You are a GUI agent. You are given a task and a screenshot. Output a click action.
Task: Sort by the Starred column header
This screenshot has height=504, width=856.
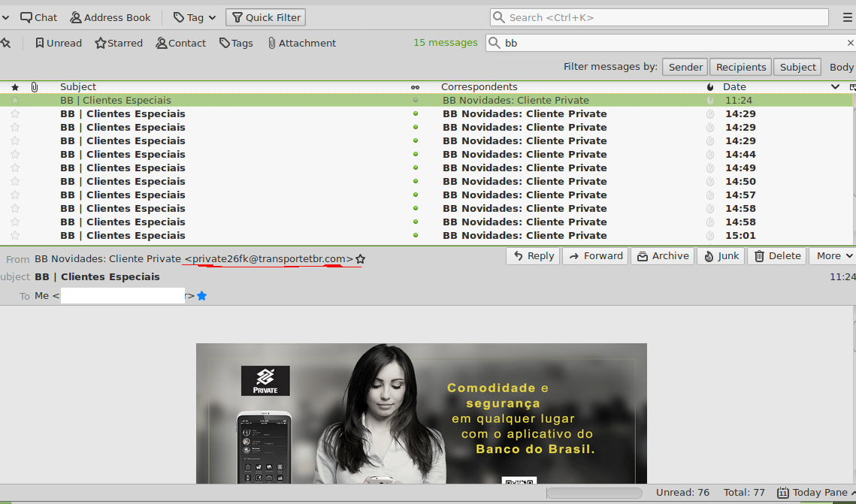[15, 87]
